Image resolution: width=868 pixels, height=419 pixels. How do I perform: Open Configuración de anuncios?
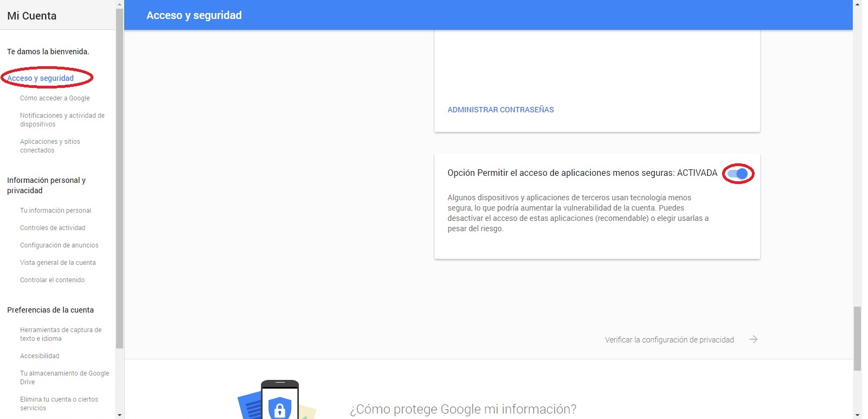click(59, 245)
